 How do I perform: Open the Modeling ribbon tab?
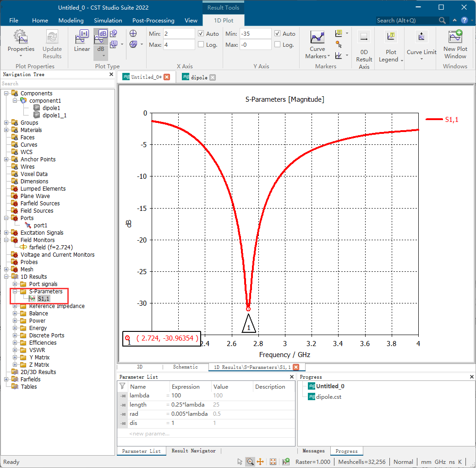(71, 20)
